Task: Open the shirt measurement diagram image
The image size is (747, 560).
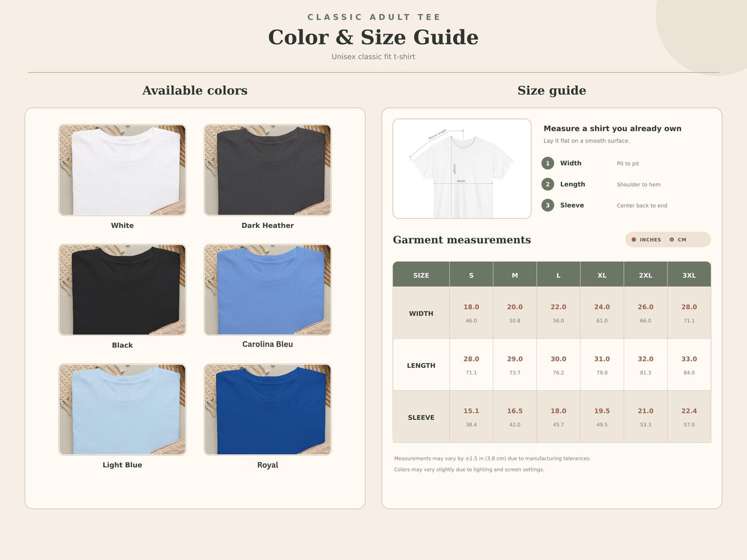Action: (462, 169)
